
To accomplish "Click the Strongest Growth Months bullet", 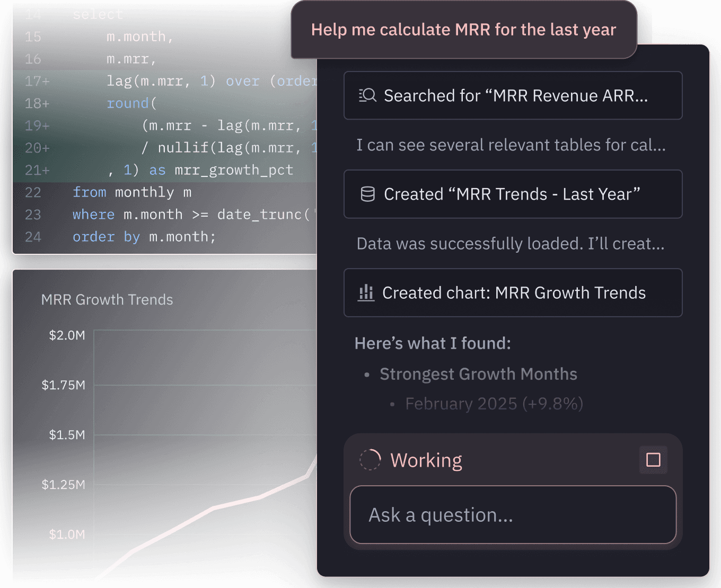I will click(x=478, y=374).
